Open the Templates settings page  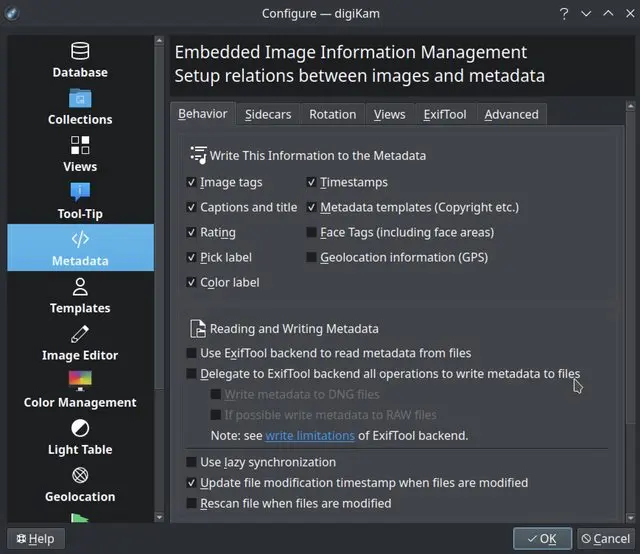point(80,294)
